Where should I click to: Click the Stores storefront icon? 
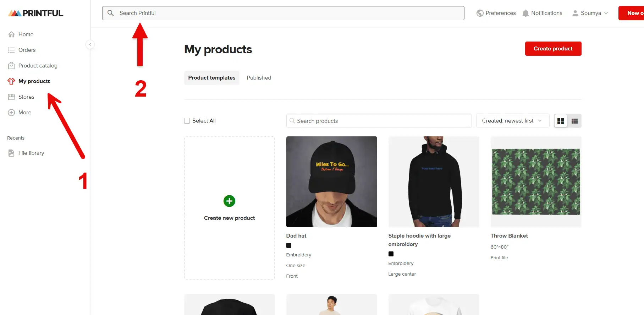pyautogui.click(x=11, y=97)
